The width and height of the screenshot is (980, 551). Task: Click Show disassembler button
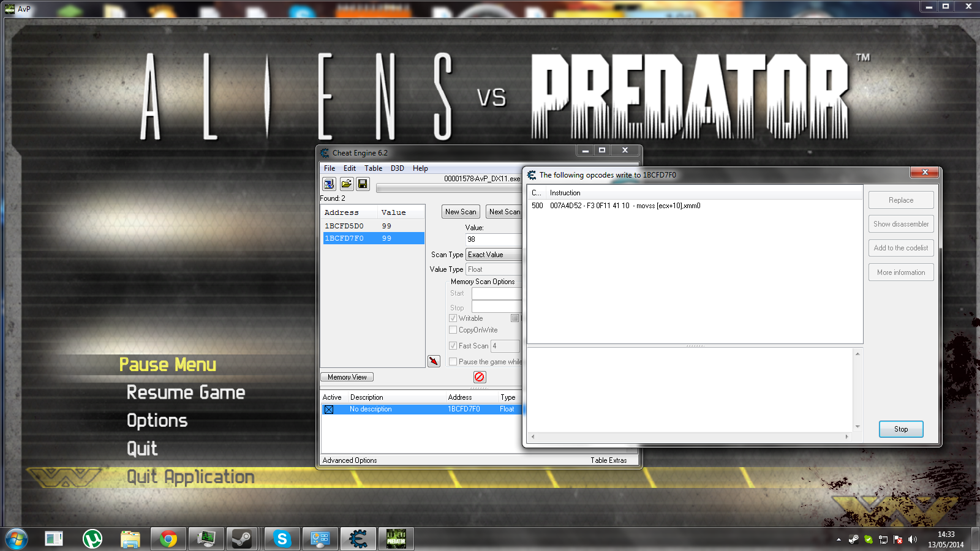point(901,224)
